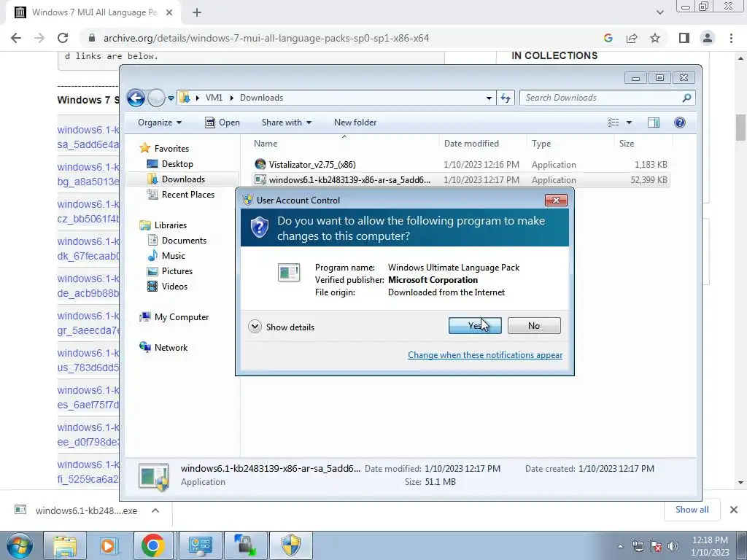
Task: Toggle Chrome side panel icon
Action: (684, 38)
